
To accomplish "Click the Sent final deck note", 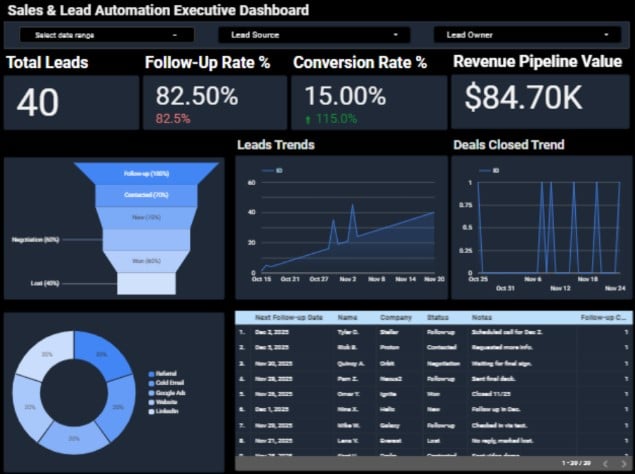I will point(493,379).
